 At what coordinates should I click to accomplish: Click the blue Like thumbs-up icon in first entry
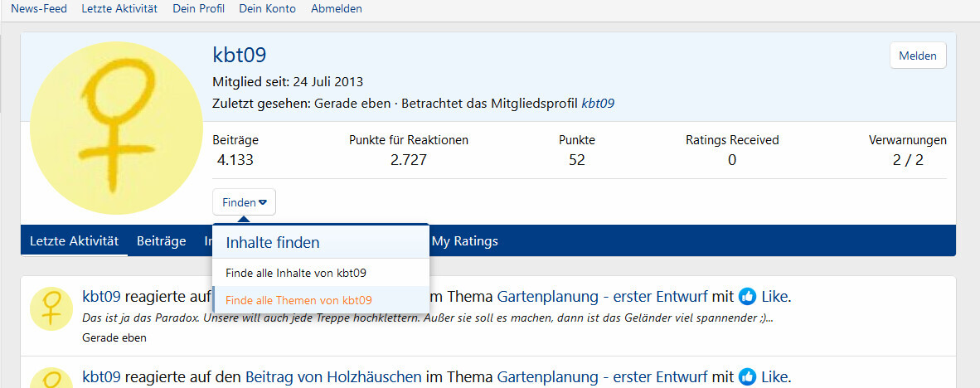(747, 296)
